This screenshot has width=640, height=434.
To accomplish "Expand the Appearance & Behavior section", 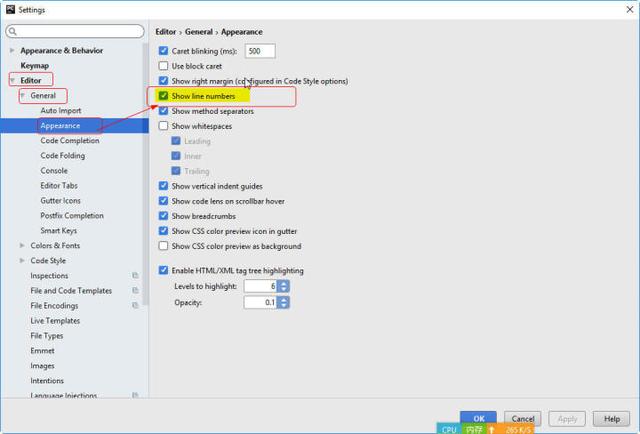I will click(12, 50).
